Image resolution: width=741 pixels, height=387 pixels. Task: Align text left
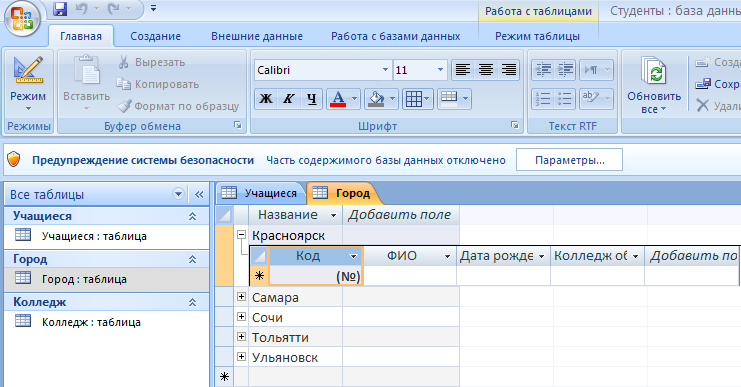pos(462,70)
